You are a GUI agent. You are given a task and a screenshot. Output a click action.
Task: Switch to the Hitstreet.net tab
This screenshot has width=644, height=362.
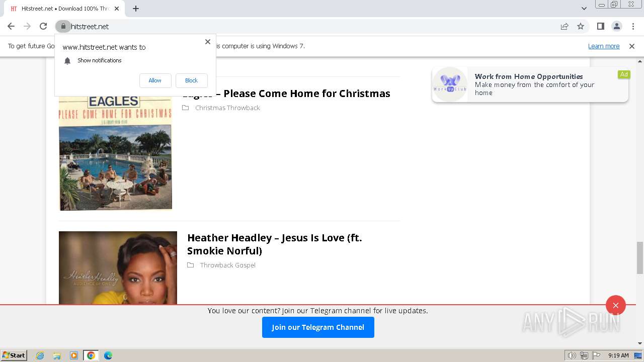point(64,9)
